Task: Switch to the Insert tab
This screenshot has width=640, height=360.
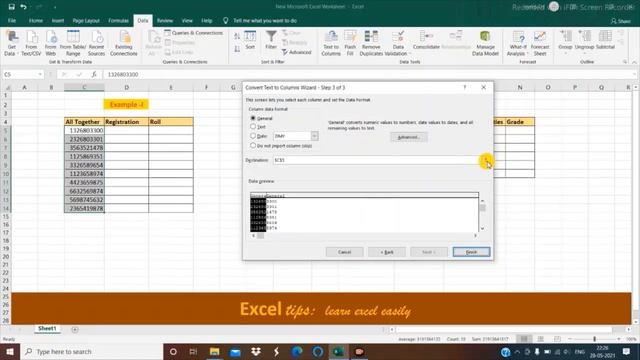Action: [58, 20]
